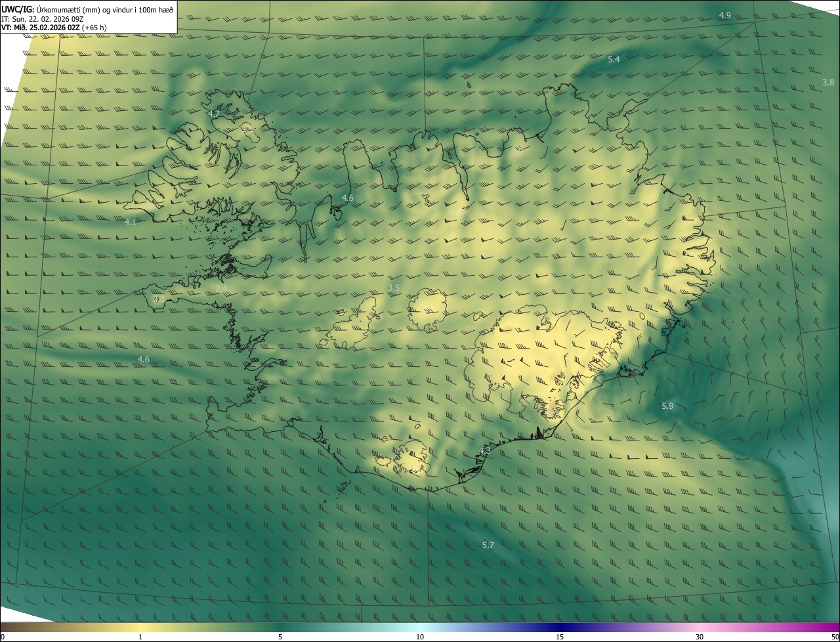Click the 3.5 value label in central Iceland
This screenshot has height=642, width=840.
coord(394,288)
